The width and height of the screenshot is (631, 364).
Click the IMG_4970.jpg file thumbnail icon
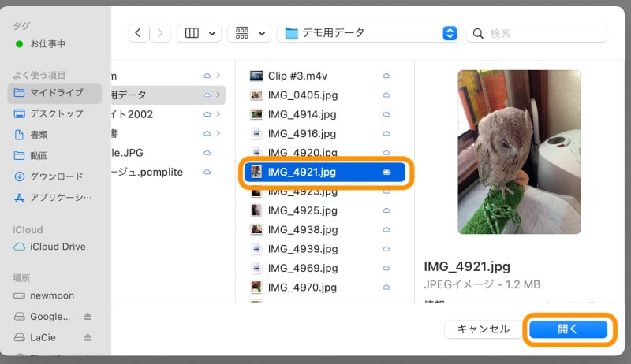point(256,288)
